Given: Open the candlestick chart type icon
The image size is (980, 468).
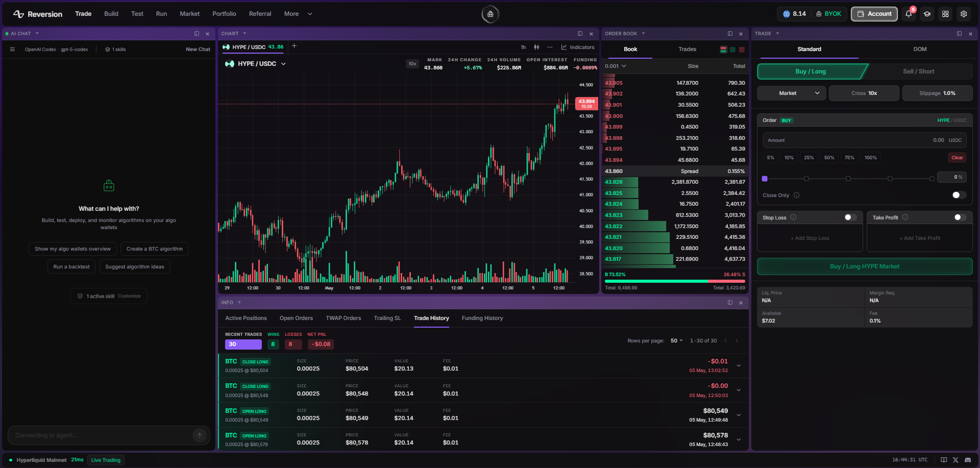Looking at the screenshot, I should point(536,47).
